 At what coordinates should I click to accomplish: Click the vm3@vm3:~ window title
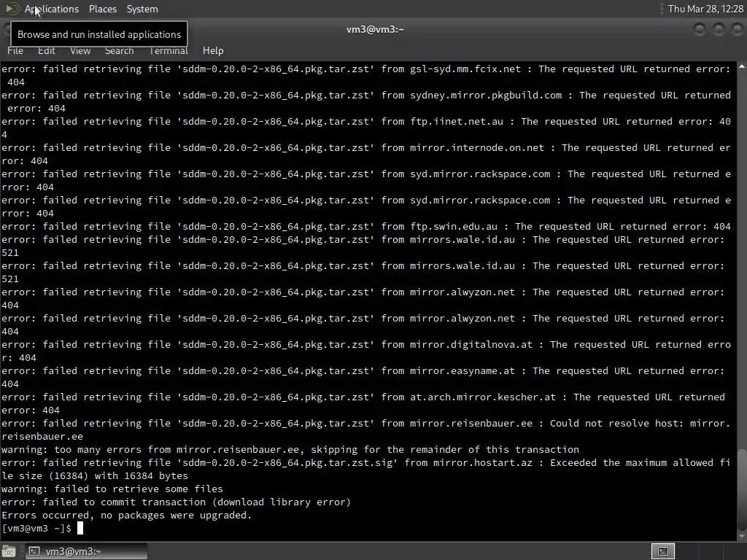[x=375, y=29]
